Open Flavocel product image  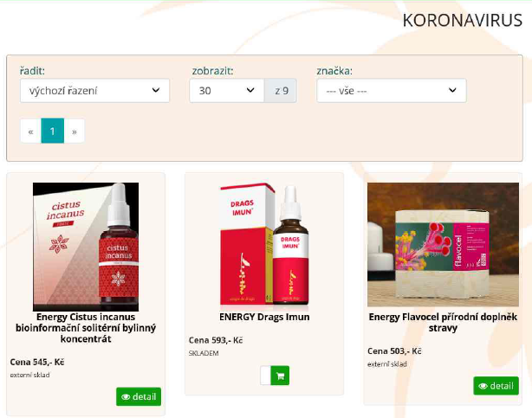(x=443, y=245)
